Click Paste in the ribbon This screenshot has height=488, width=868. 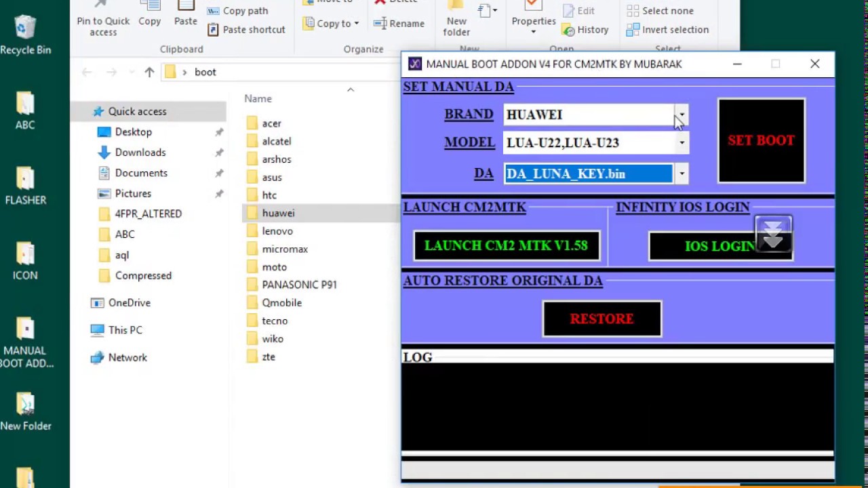[186, 14]
